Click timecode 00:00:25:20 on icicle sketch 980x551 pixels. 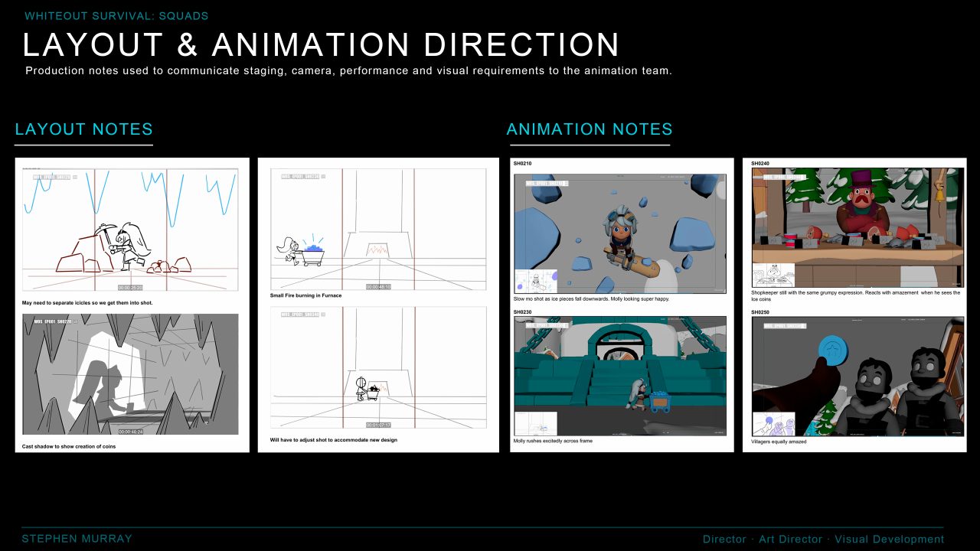[x=130, y=288]
